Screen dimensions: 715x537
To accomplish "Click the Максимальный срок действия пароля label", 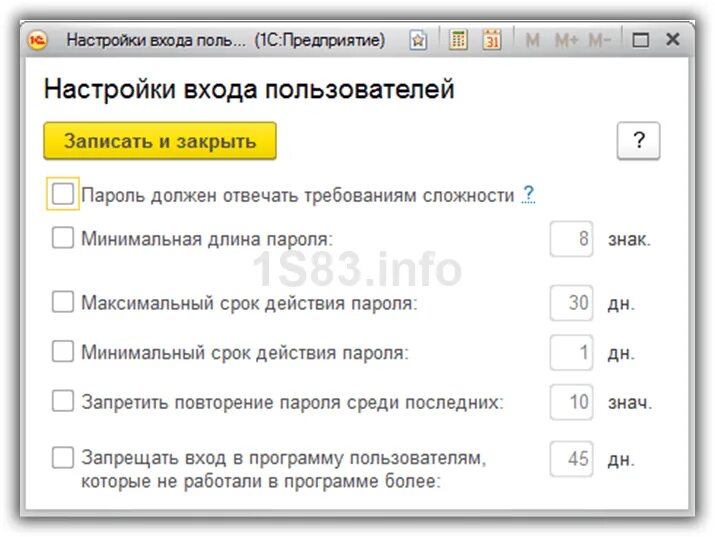I will 249,303.
